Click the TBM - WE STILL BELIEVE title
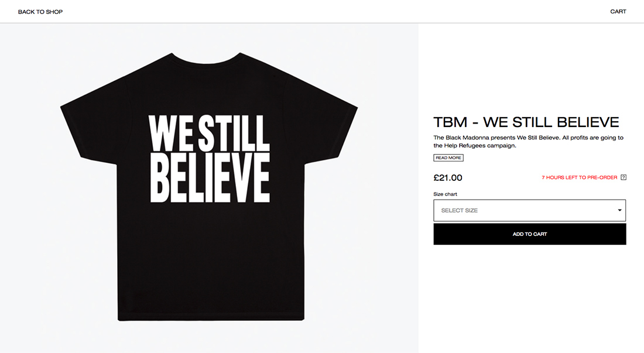Image resolution: width=644 pixels, height=353 pixels. coord(526,122)
